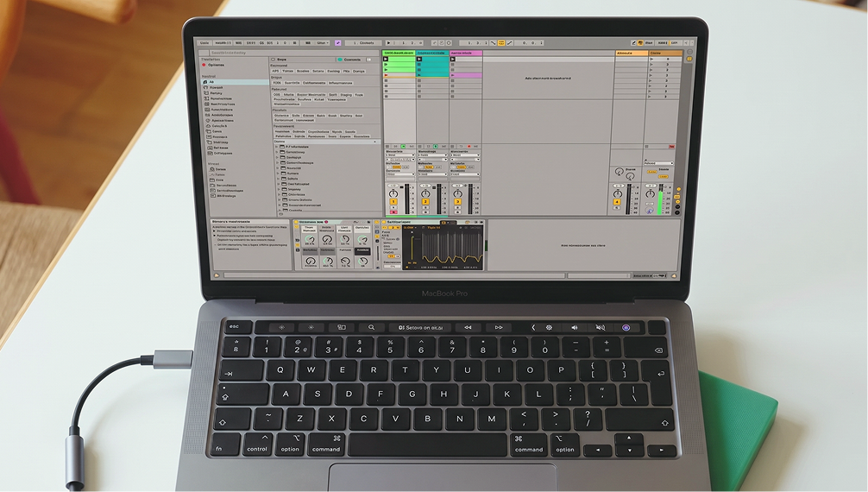Click the clip stop button of the green track
This screenshot has width=868, height=492.
[x=387, y=146]
